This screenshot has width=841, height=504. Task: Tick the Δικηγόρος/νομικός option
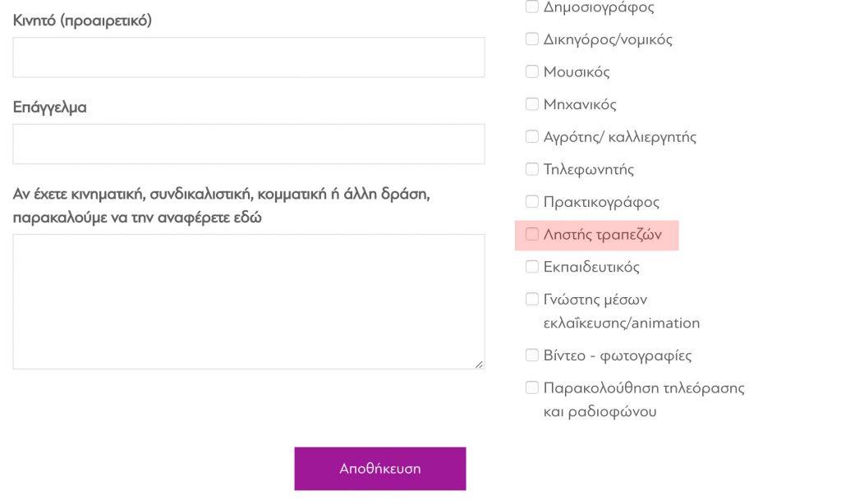pyautogui.click(x=531, y=39)
